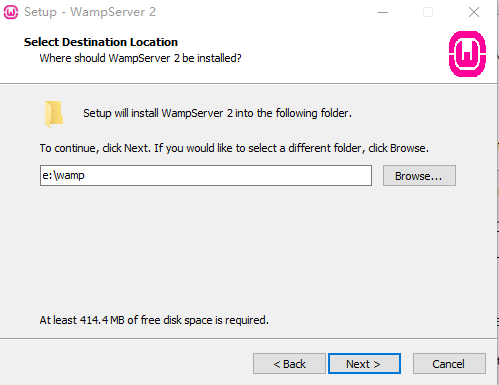Click empty space inside the destination path field
The height and width of the screenshot is (385, 499).
click(x=227, y=176)
